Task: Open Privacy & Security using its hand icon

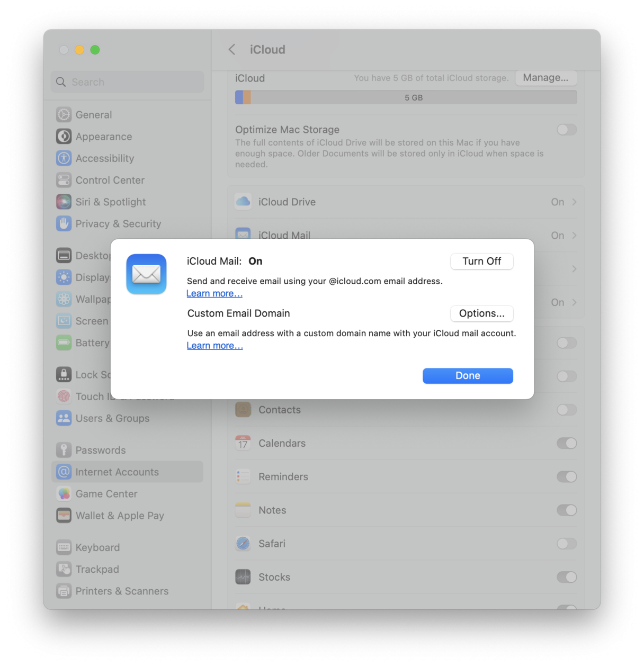Action: (x=64, y=223)
